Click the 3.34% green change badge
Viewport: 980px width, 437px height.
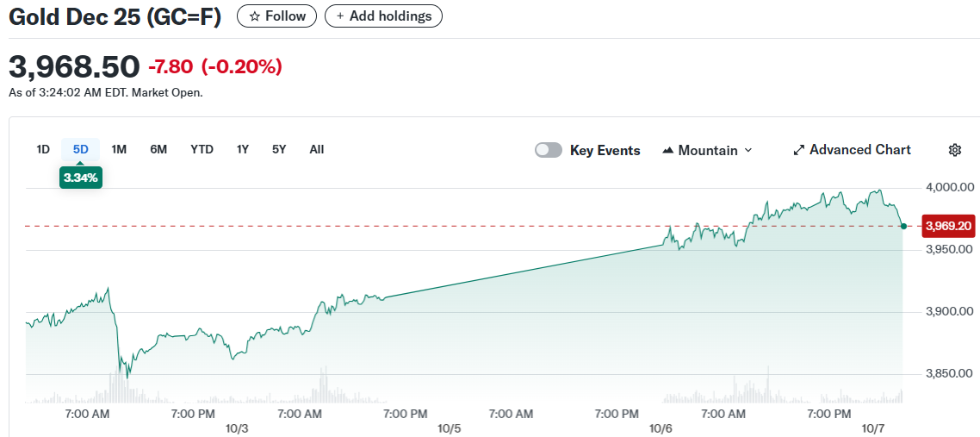(x=81, y=178)
